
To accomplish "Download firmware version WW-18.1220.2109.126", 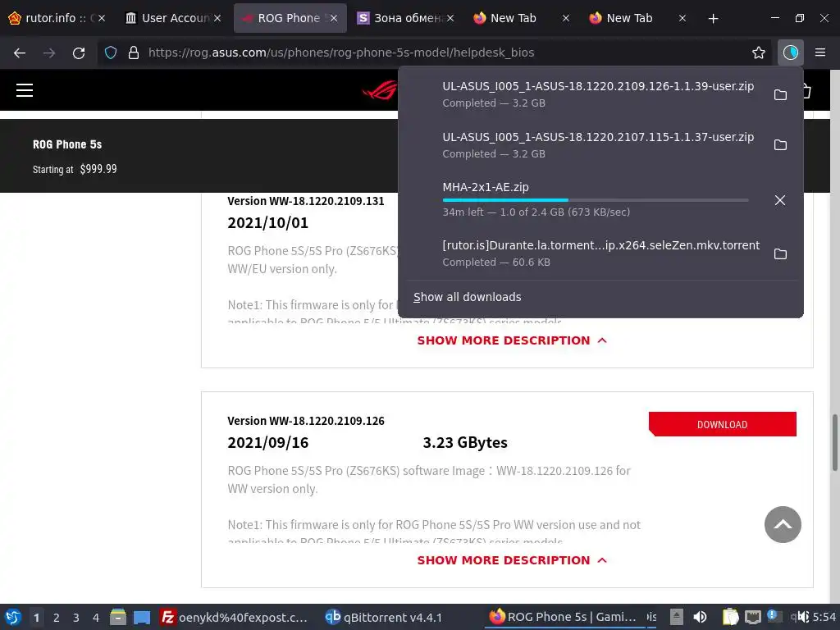I will point(722,424).
